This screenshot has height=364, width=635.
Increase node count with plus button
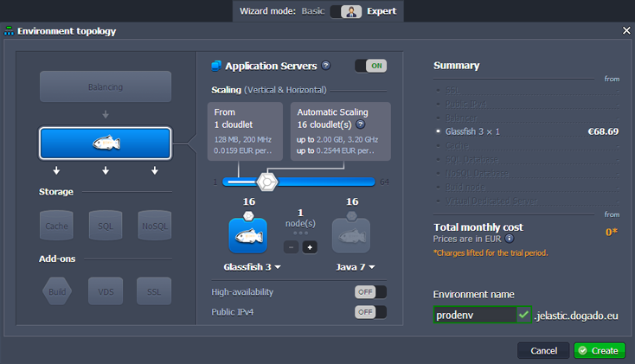[x=309, y=247]
